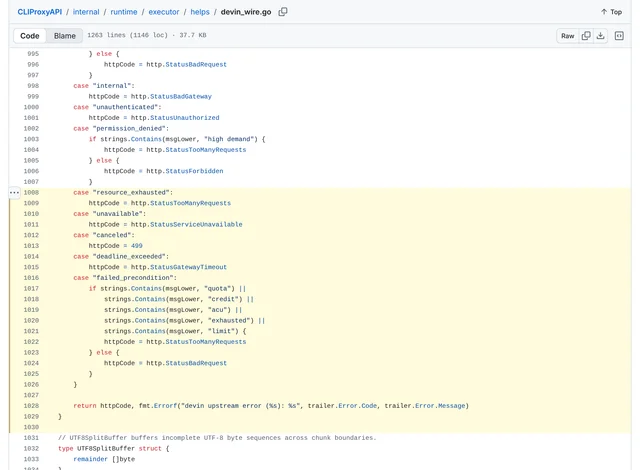Go to runtime folder breadcrumb

[124, 12]
